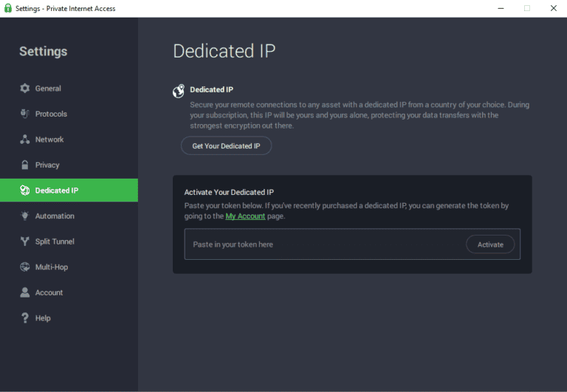Image resolution: width=567 pixels, height=392 pixels.
Task: Click the Network nodes icon
Action: coord(24,140)
